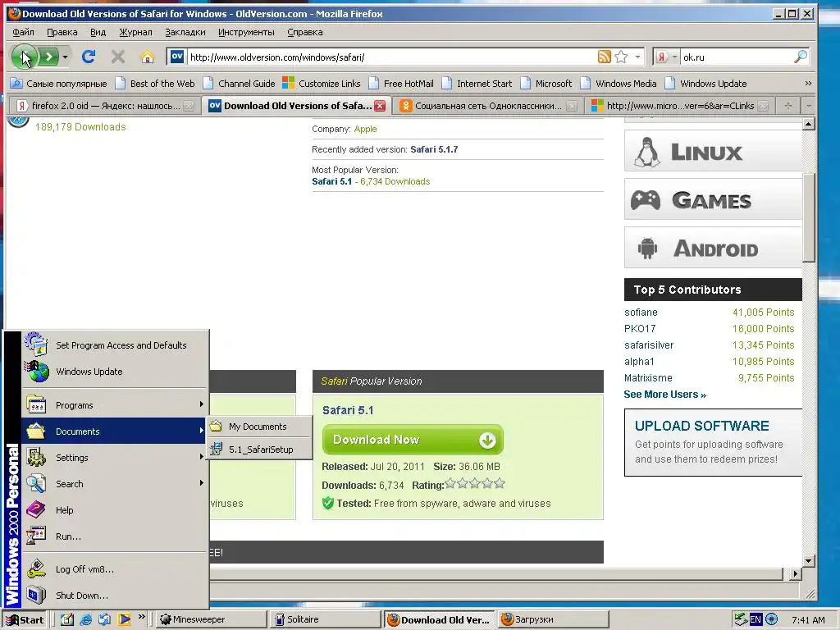840x630 pixels.
Task: Launch Windows Media Player from quick launch
Action: coord(124,619)
